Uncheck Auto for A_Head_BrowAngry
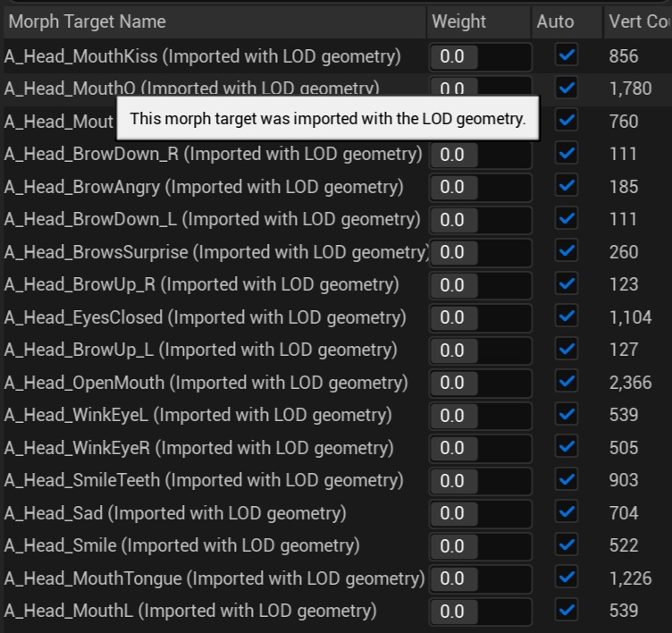Image resolution: width=672 pixels, height=633 pixels. pos(567,187)
